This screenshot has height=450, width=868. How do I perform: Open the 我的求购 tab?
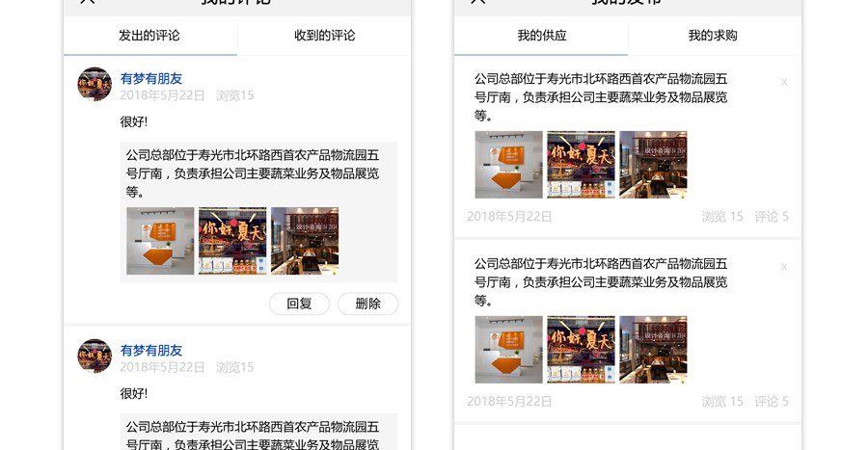click(713, 36)
